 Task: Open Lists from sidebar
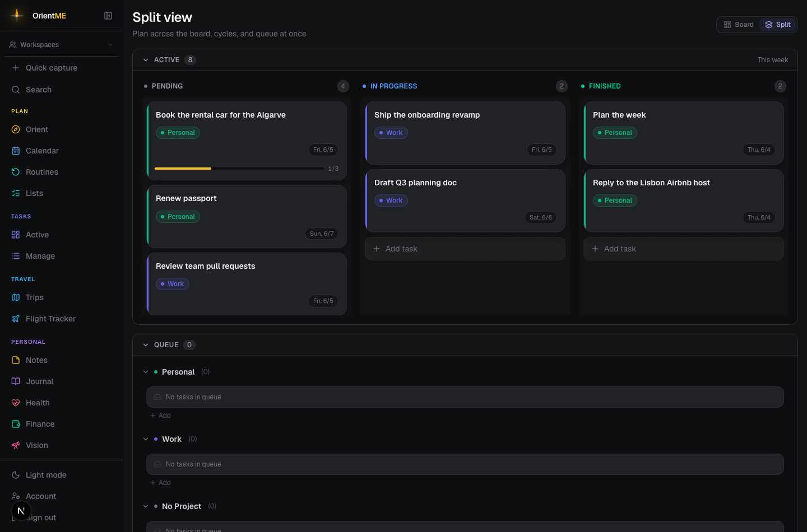pos(62,193)
